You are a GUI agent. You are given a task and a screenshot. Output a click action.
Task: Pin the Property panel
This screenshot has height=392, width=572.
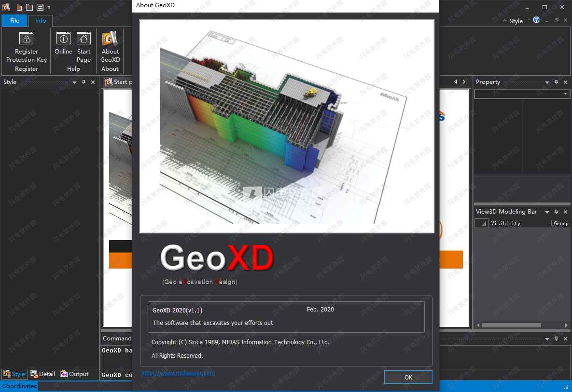coord(557,82)
